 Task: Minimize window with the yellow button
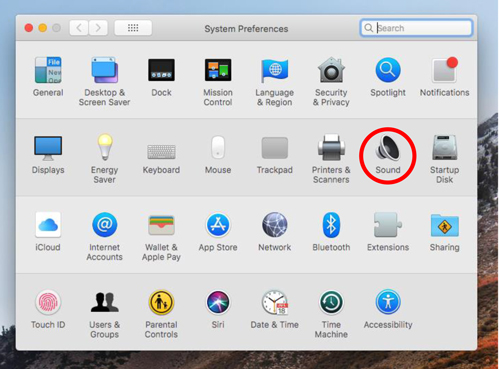coord(43,28)
